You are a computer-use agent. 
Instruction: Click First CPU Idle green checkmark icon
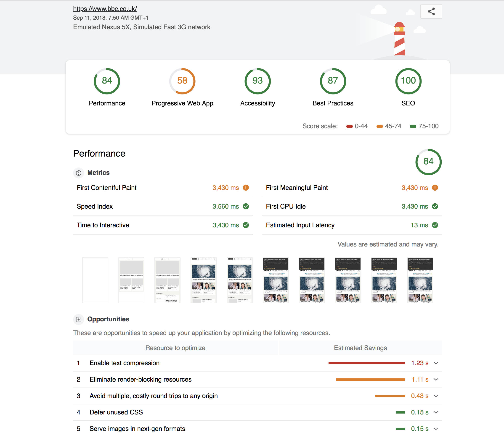(x=435, y=206)
